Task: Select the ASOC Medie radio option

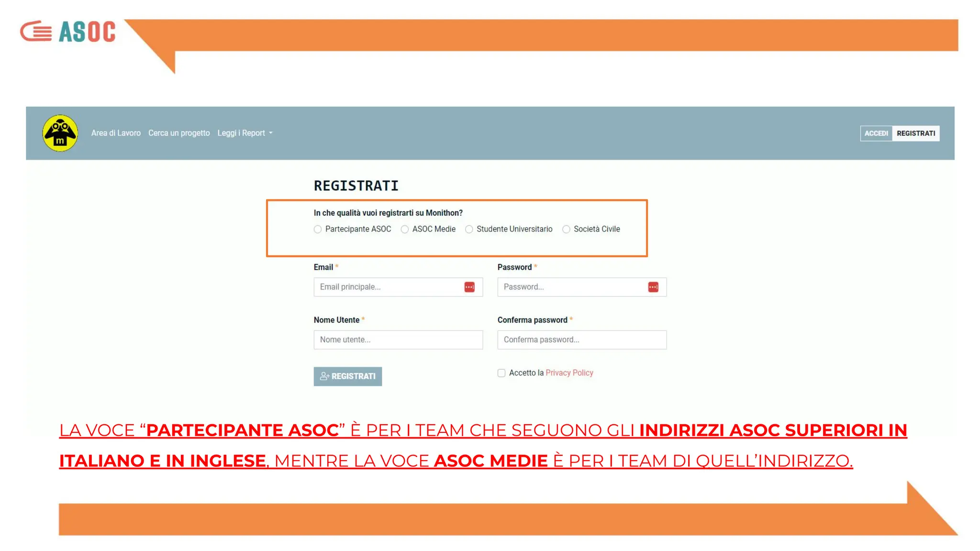Action: click(405, 230)
